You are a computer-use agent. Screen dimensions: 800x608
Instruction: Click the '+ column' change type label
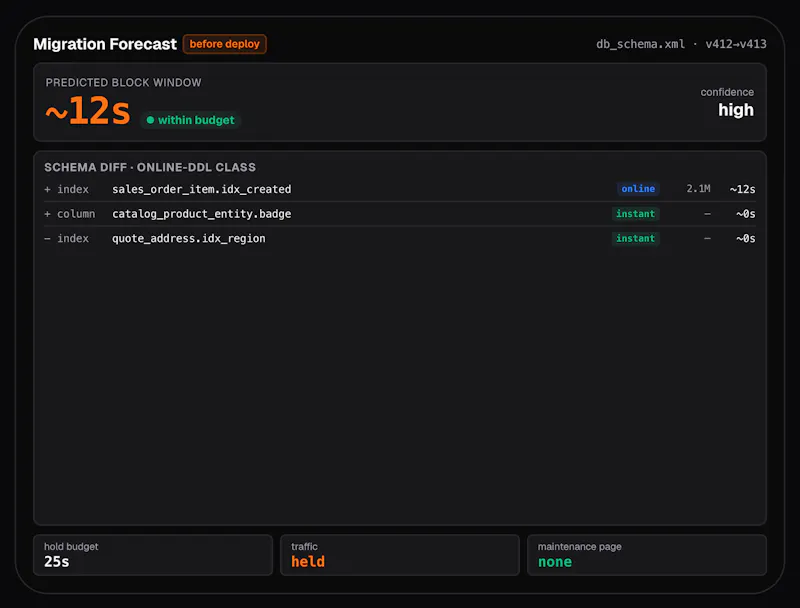coord(69,214)
